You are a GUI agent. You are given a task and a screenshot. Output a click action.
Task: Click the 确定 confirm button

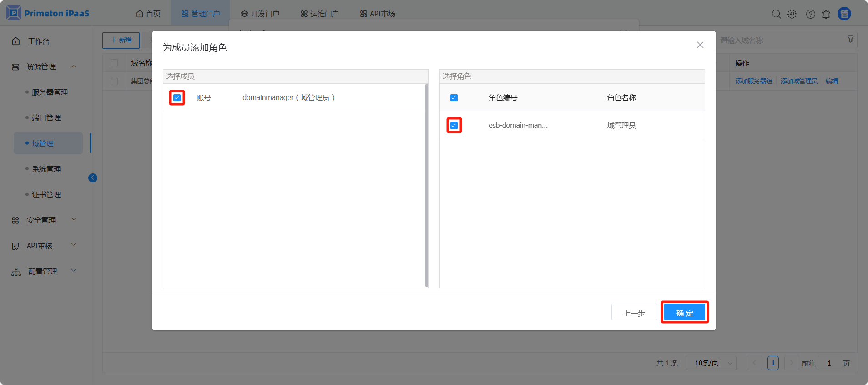pyautogui.click(x=685, y=313)
